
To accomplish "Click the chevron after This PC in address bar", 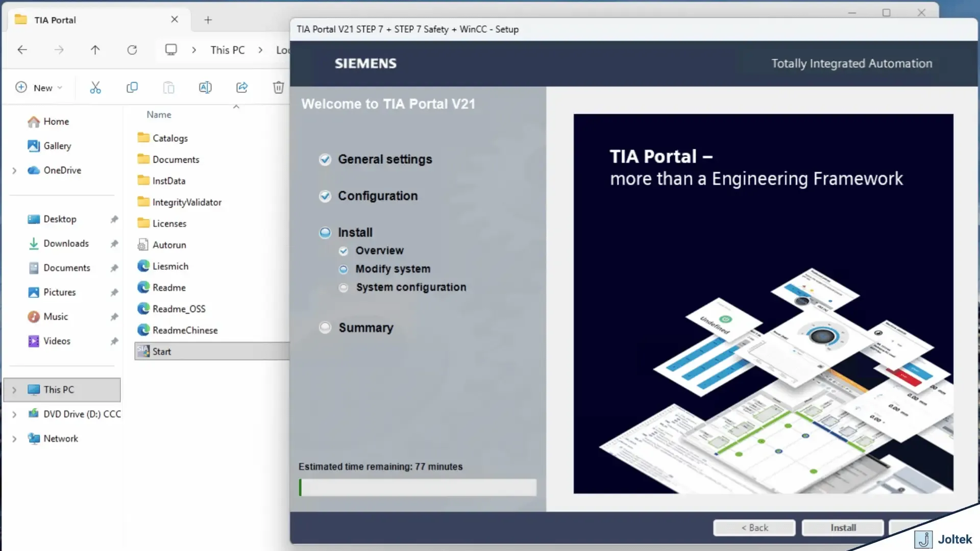I will click(x=260, y=50).
